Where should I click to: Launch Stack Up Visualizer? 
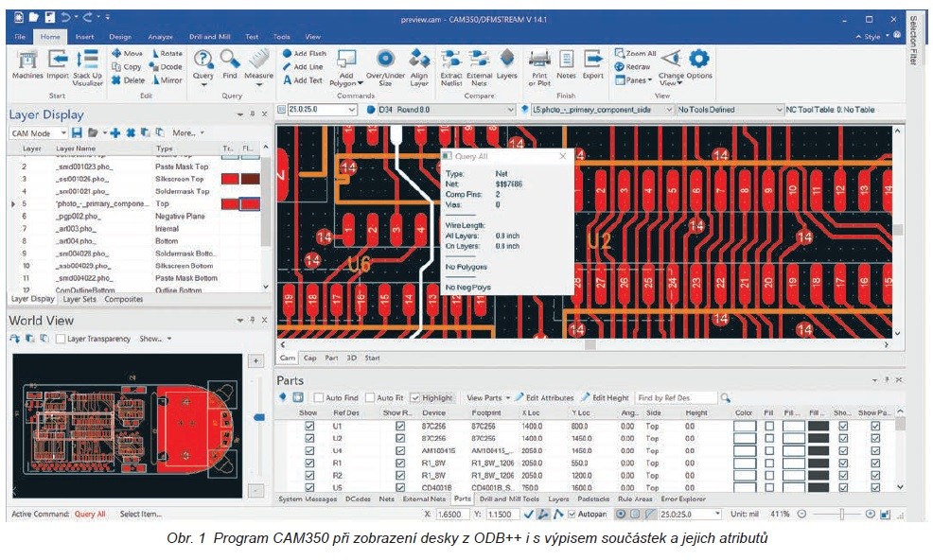(87, 68)
